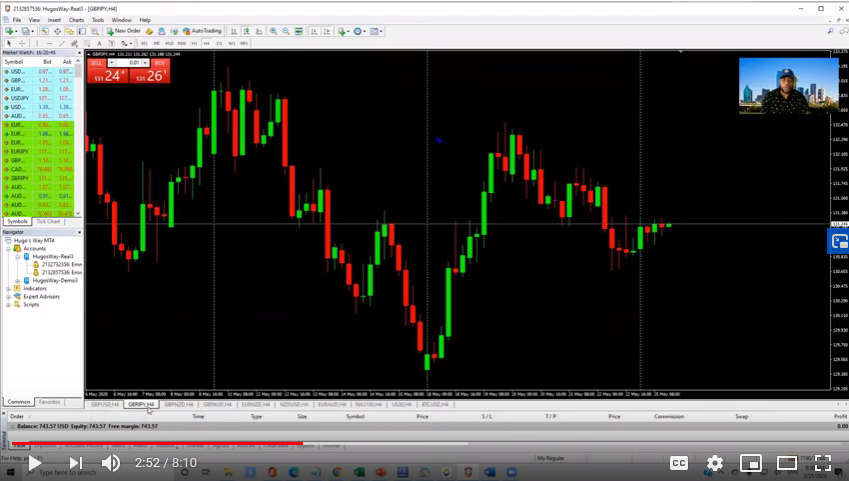Seek on the red video progress bar

point(157,444)
